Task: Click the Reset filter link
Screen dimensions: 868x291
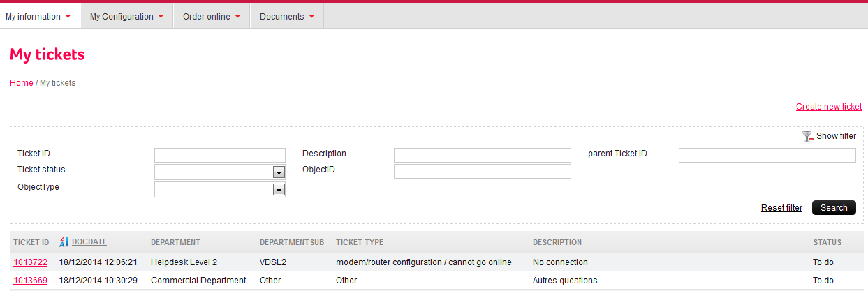Action: tap(781, 208)
